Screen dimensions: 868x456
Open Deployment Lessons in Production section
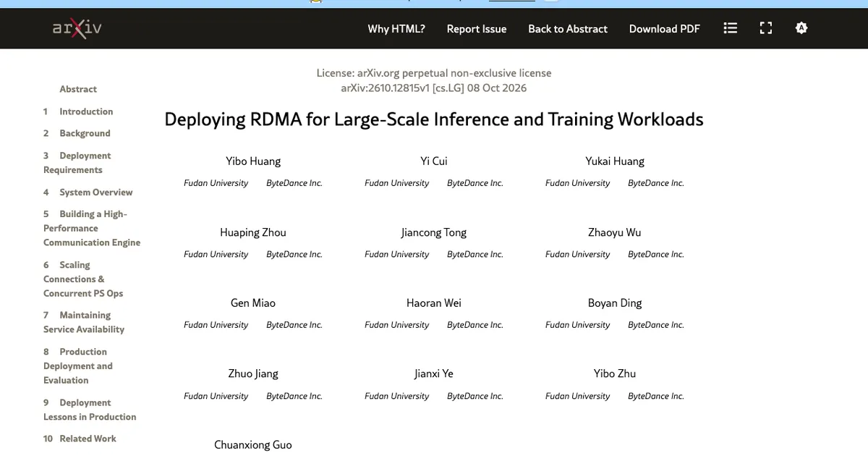click(90, 410)
